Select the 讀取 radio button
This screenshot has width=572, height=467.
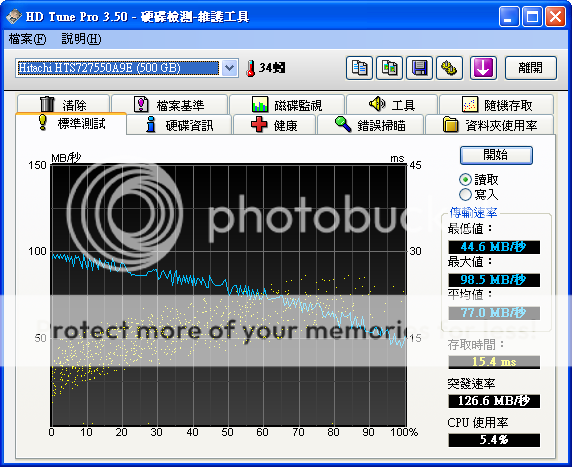coord(465,180)
